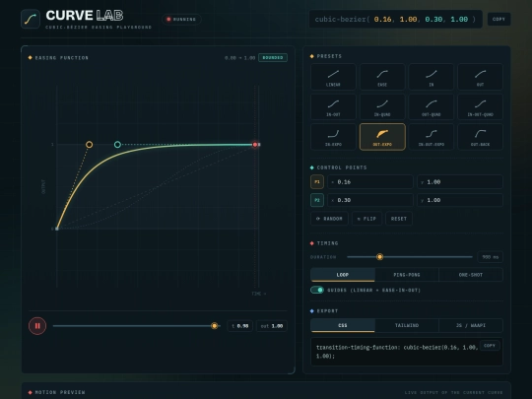The width and height of the screenshot is (532, 399).
Task: Click the Motion Preview panel title
Action: coord(60,392)
